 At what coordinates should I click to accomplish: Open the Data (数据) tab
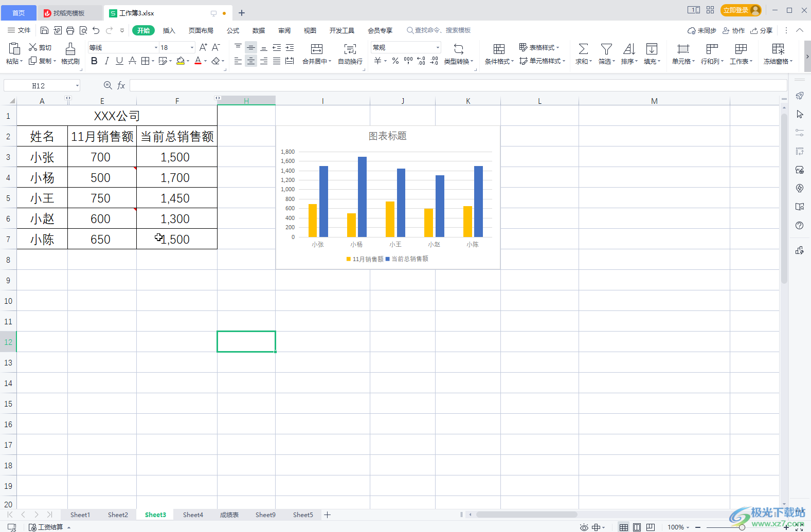pyautogui.click(x=259, y=30)
